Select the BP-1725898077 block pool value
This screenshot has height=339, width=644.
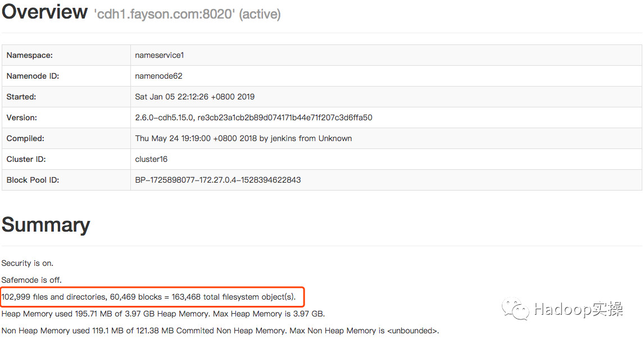coord(218,180)
